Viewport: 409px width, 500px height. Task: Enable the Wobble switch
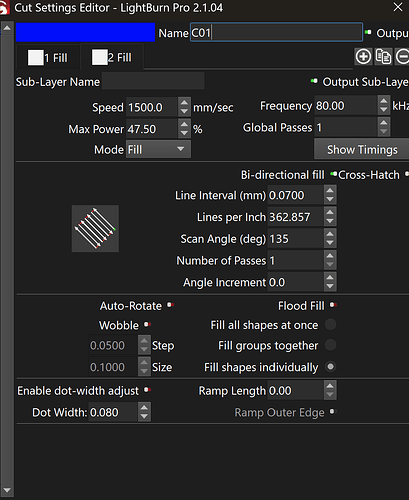coord(147,324)
